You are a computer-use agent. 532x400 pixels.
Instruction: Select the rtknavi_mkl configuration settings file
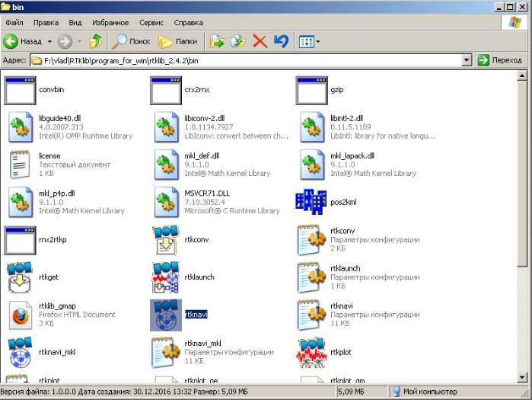[x=165, y=350]
